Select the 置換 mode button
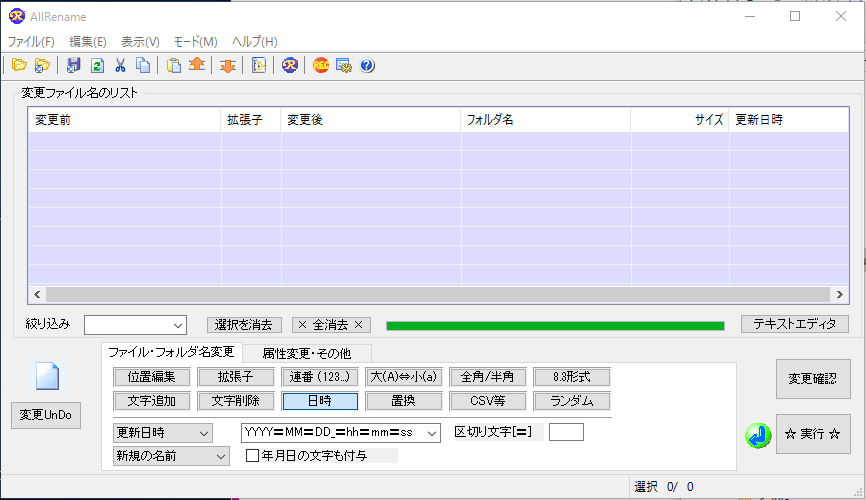The image size is (866, 500). 404,401
